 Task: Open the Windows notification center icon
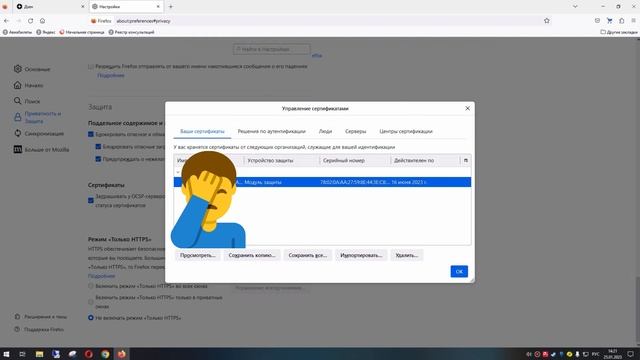[x=631, y=354]
